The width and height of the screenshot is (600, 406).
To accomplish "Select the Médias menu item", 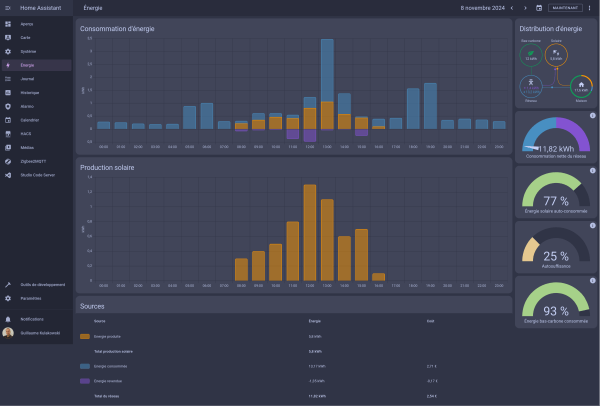I will pyautogui.click(x=26, y=146).
